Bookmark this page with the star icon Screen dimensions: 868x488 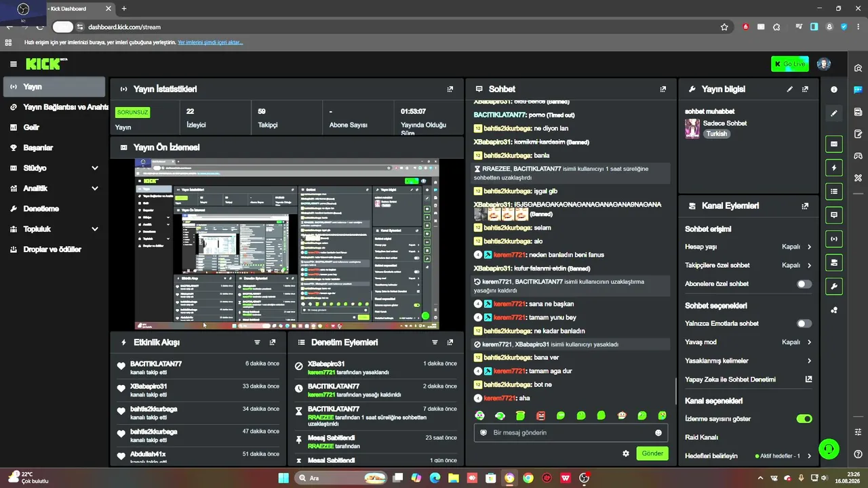[x=724, y=27]
